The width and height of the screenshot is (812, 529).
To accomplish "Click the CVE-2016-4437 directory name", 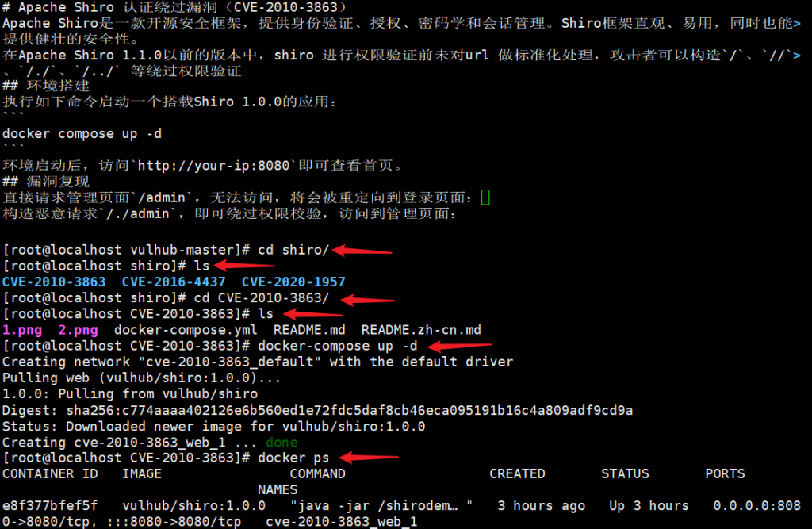I will [174, 282].
